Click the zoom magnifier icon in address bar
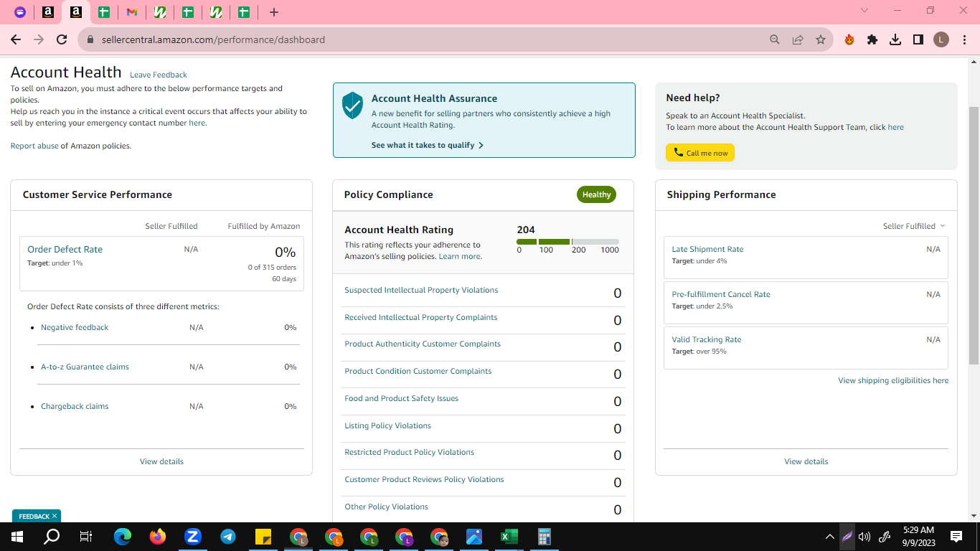Image resolution: width=980 pixels, height=551 pixels. click(x=775, y=39)
